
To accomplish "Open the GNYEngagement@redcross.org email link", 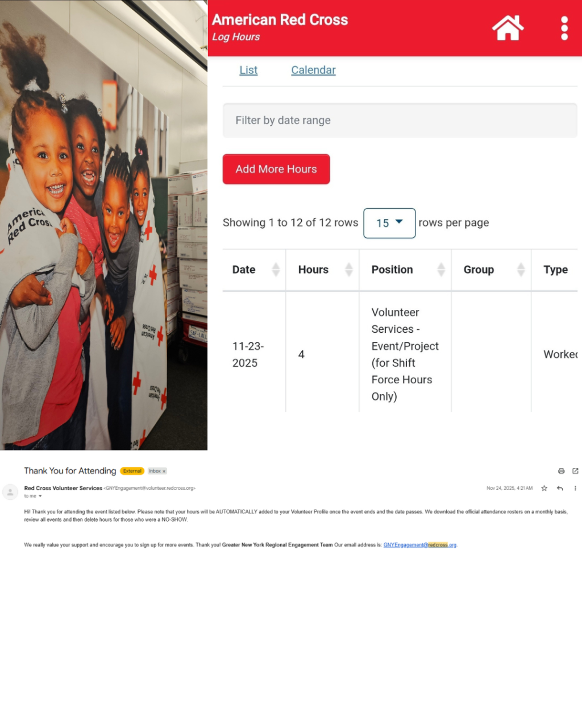I will click(420, 545).
